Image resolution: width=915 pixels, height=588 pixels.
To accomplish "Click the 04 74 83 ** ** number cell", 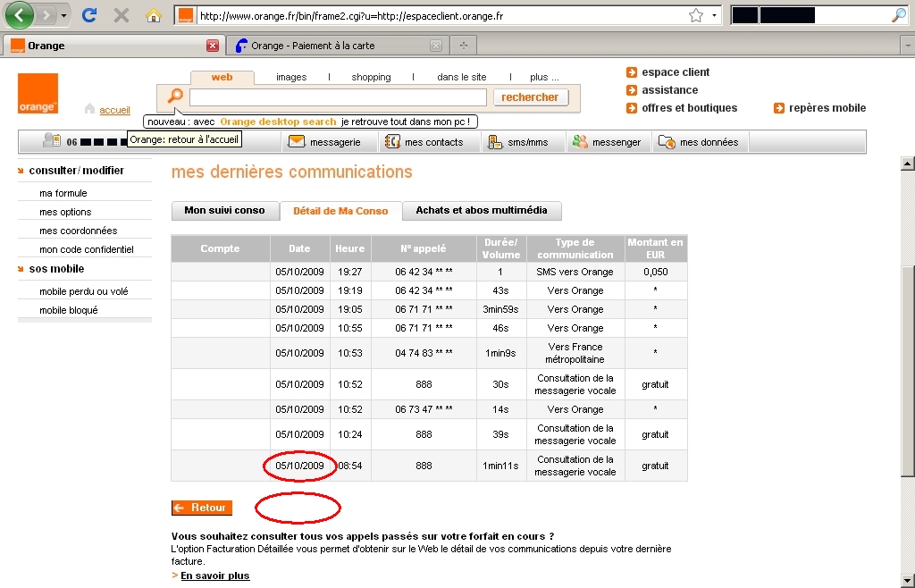I will 424,353.
